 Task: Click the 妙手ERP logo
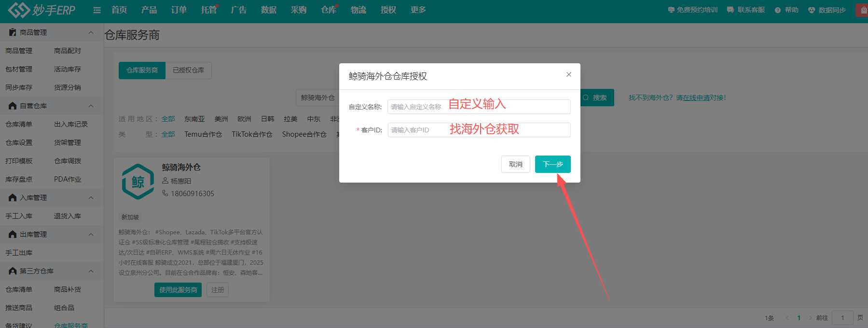42,10
